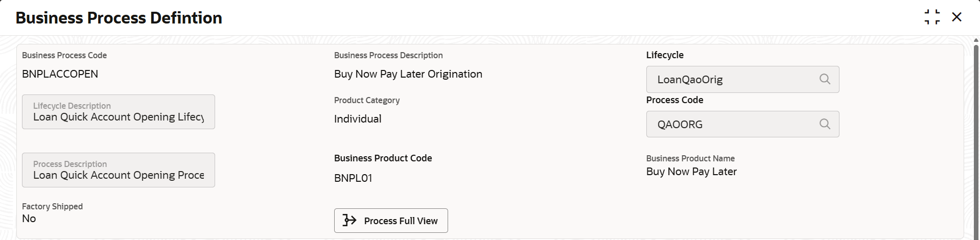Click the Process Code search magnifier icon
Screen dimensions: 980x240
pos(824,124)
